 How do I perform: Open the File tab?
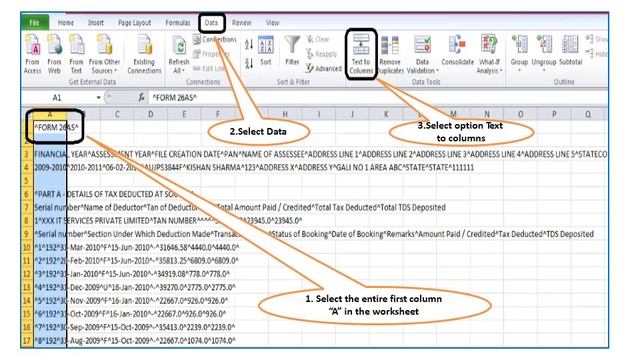pyautogui.click(x=34, y=22)
